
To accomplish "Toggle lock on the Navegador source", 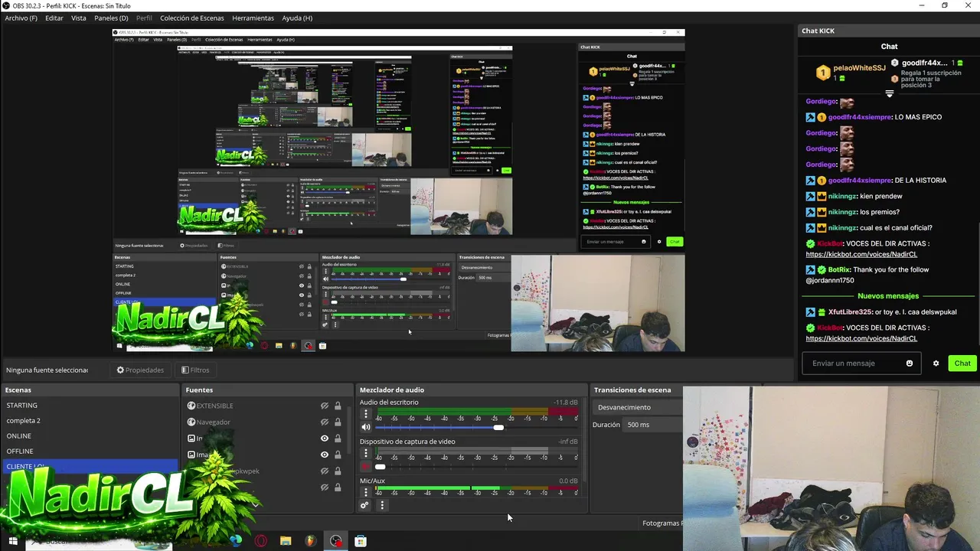I will pos(338,422).
